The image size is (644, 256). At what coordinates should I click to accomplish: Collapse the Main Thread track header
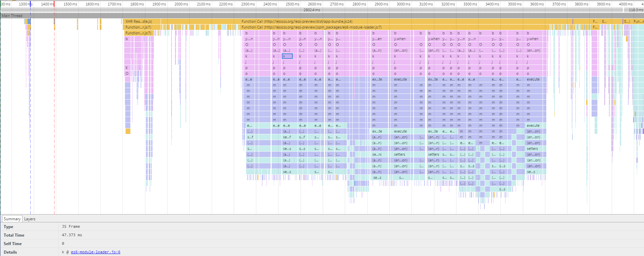click(x=12, y=16)
